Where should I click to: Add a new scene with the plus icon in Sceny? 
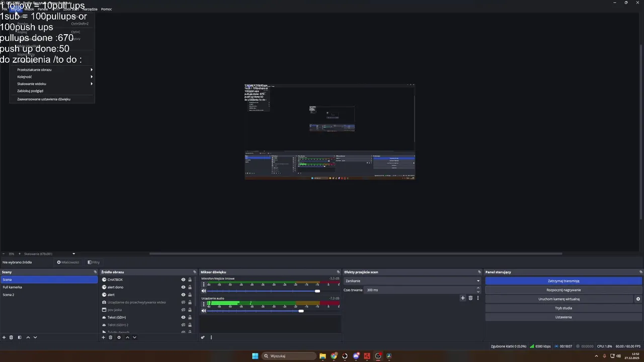(4, 337)
